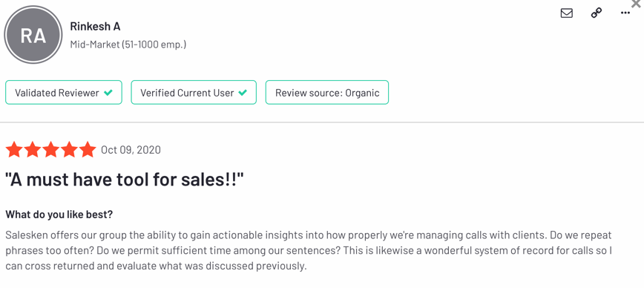Click the What do you like best? heading

click(x=59, y=215)
